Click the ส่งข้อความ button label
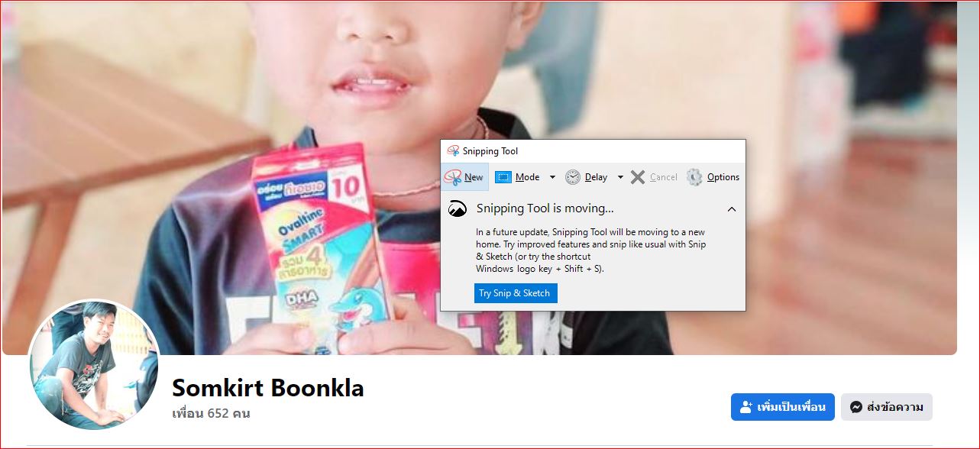The width and height of the screenshot is (980, 449). pos(895,407)
